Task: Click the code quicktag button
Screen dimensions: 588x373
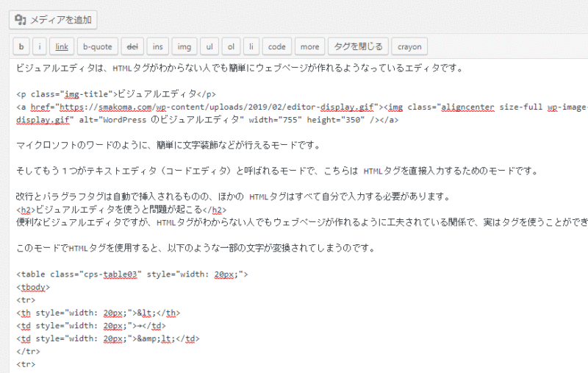Action: coord(277,46)
